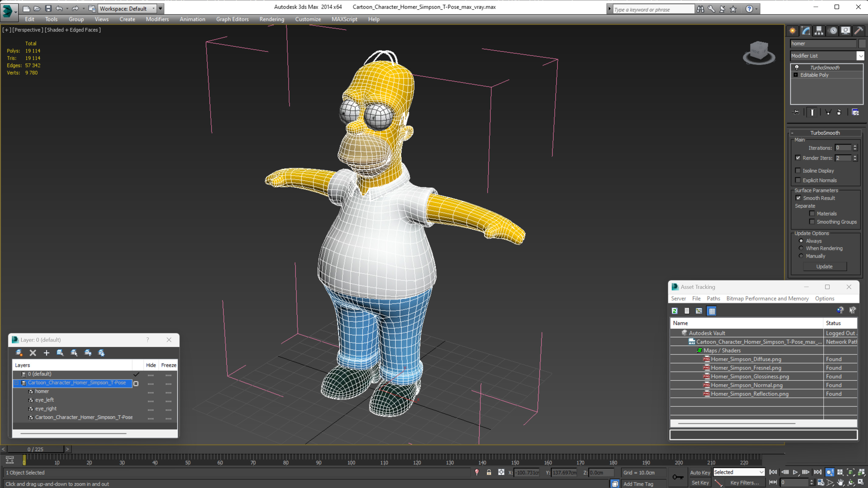Screen dimensions: 868x488
Task: Click the object color swatch beside name
Action: point(862,43)
